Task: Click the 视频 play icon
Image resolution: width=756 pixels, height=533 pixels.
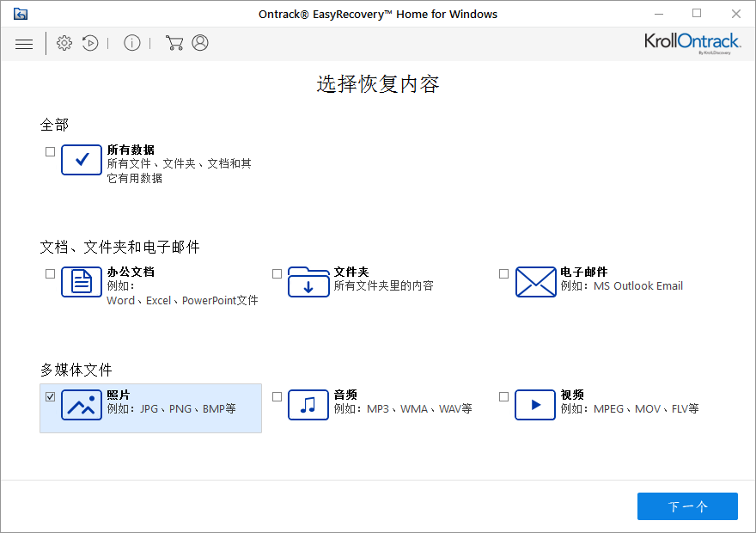Action: coord(534,405)
